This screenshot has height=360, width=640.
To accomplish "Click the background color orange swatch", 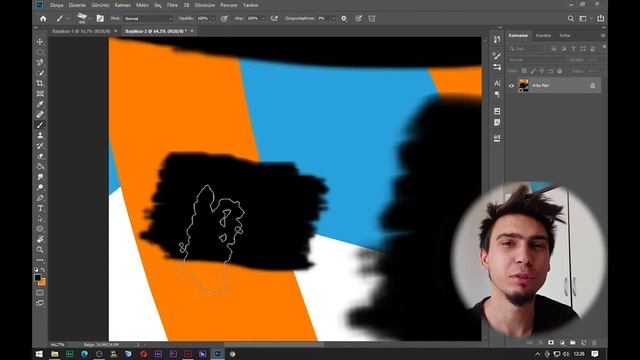I will click(43, 282).
